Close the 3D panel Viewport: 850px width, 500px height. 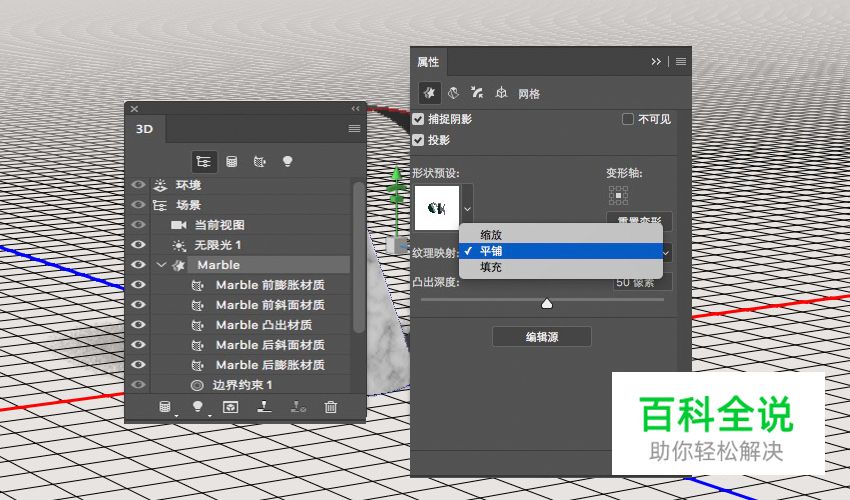[134, 109]
